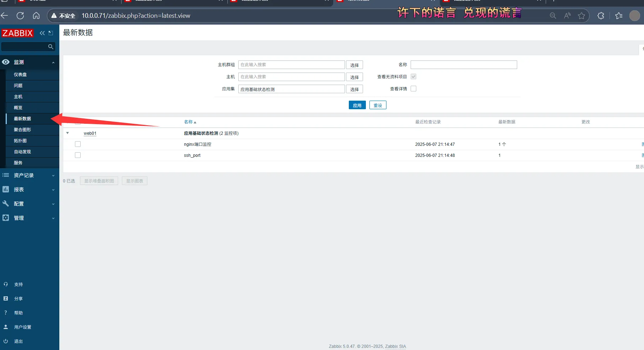The image size is (644, 350).
Task: Click the 名称 filter input field
Action: tap(464, 65)
